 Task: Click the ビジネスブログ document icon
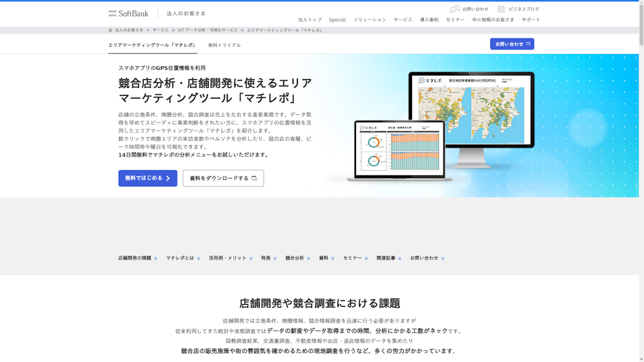[501, 9]
